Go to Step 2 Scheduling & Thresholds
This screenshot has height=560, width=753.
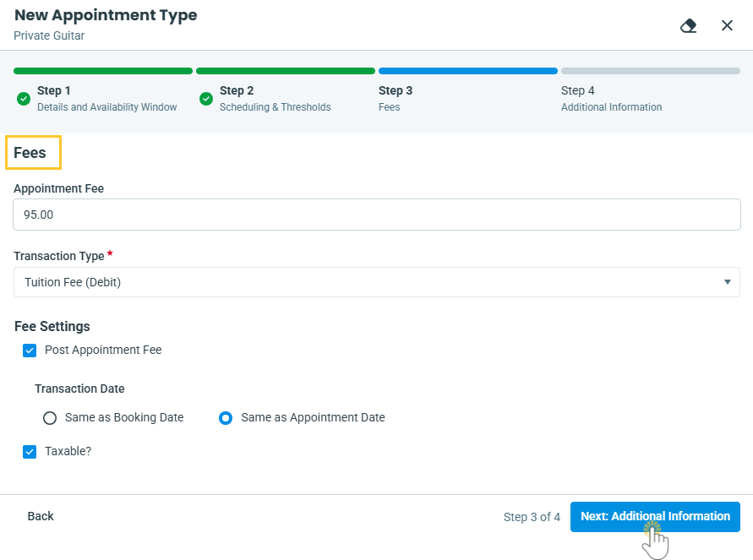tap(275, 99)
